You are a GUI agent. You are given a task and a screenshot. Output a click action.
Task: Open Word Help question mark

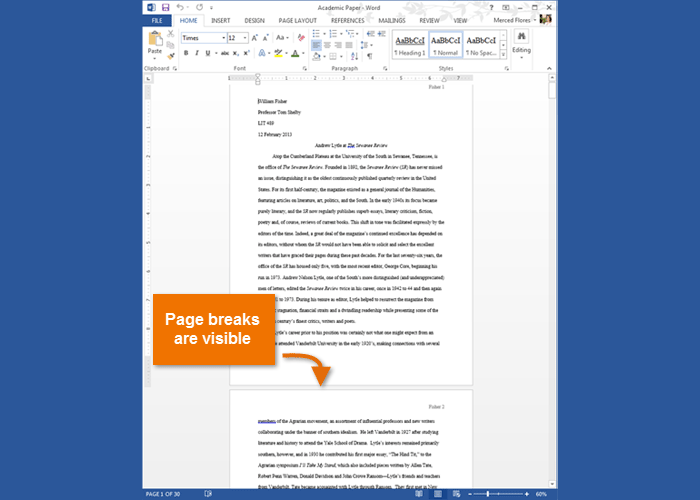[x=492, y=8]
